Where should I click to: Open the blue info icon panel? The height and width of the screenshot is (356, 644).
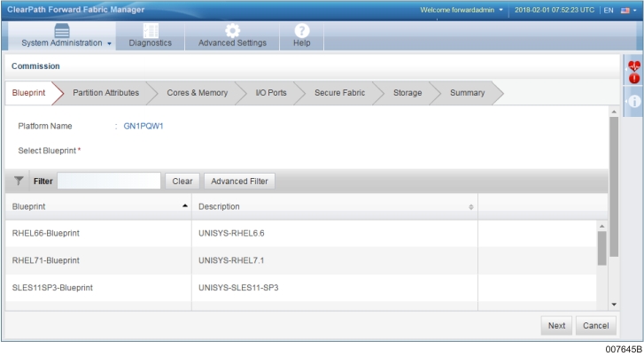click(x=633, y=102)
